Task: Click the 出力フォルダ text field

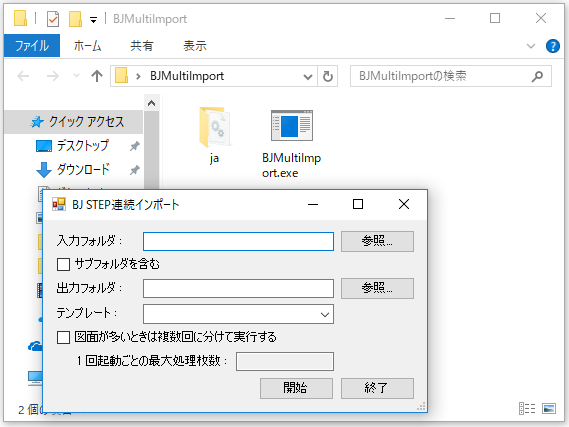Action: 238,288
